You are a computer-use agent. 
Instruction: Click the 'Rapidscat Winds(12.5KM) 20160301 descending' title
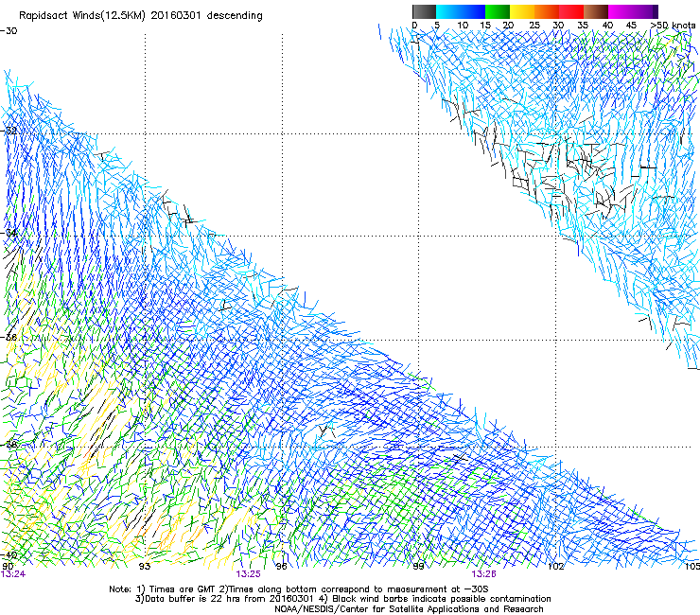pos(141,16)
